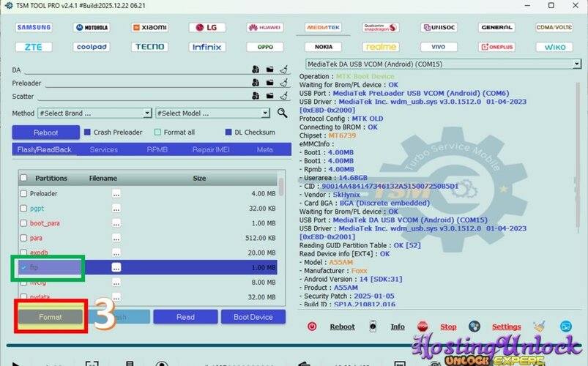This screenshot has width=588, height=366.
Task: Click the red Stop link
Action: (x=448, y=326)
